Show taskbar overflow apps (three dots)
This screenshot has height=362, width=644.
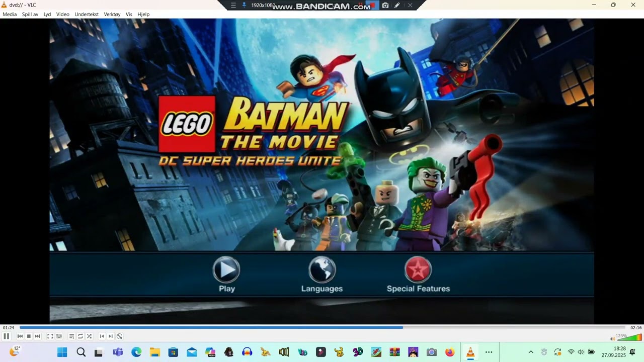(x=489, y=352)
